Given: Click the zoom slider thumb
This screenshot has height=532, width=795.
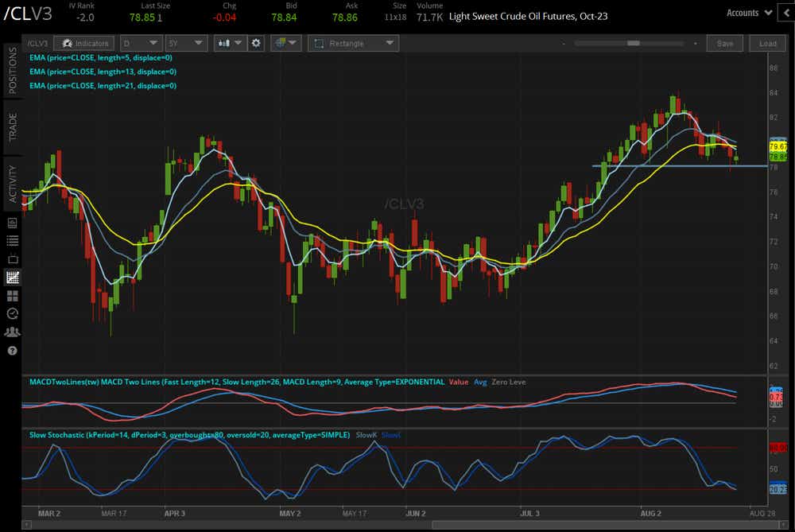Looking at the screenshot, I should coord(634,44).
